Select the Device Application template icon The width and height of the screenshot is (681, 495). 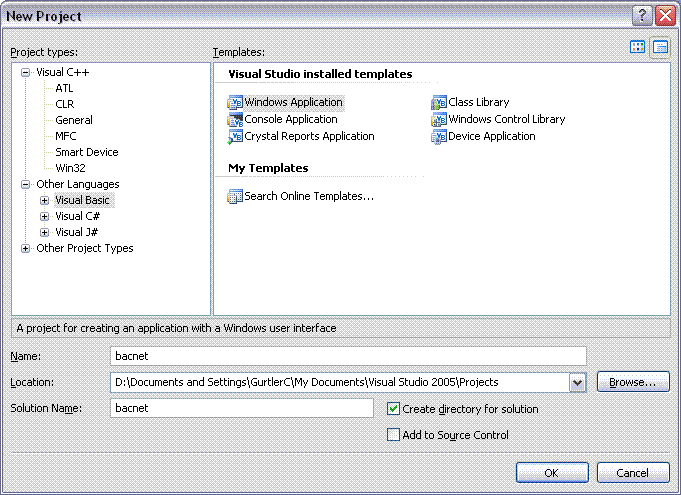click(x=439, y=137)
